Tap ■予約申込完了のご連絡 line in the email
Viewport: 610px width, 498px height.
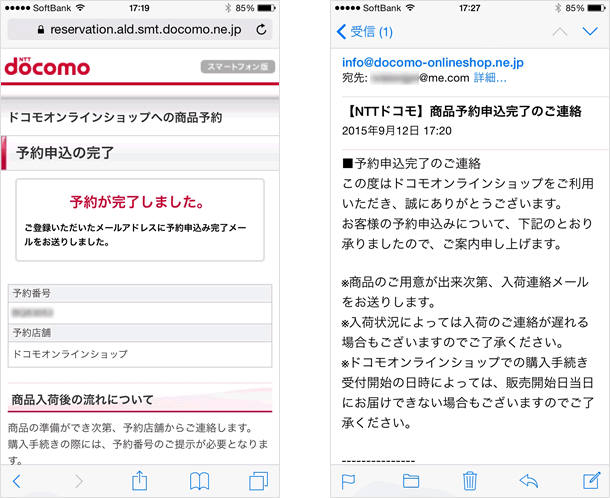click(411, 163)
